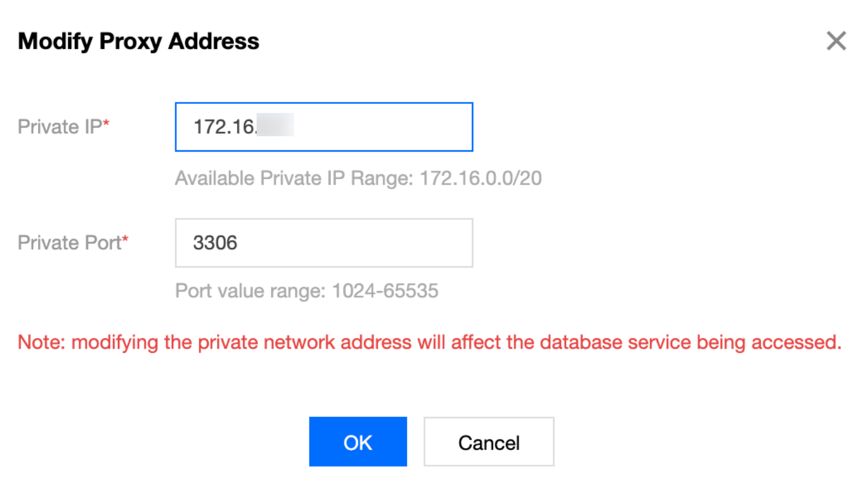
Task: Close the Modify Proxy Address dialog
Action: point(836,41)
